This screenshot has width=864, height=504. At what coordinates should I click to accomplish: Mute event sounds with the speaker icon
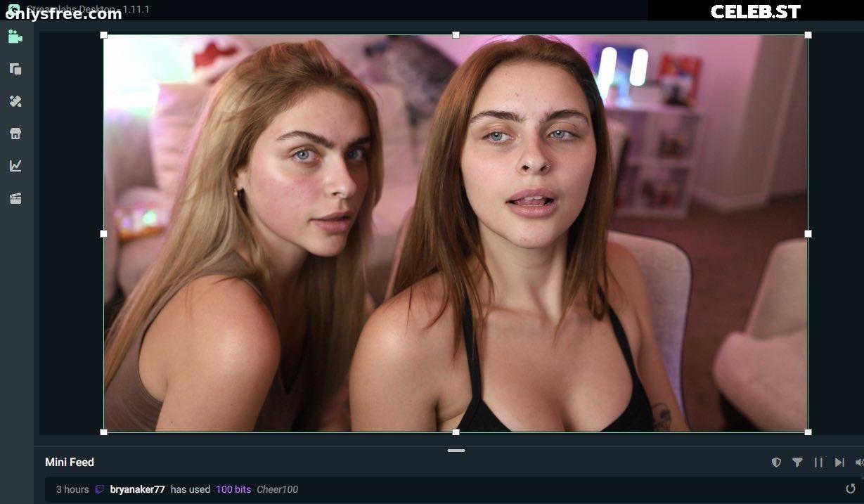pyautogui.click(x=859, y=463)
